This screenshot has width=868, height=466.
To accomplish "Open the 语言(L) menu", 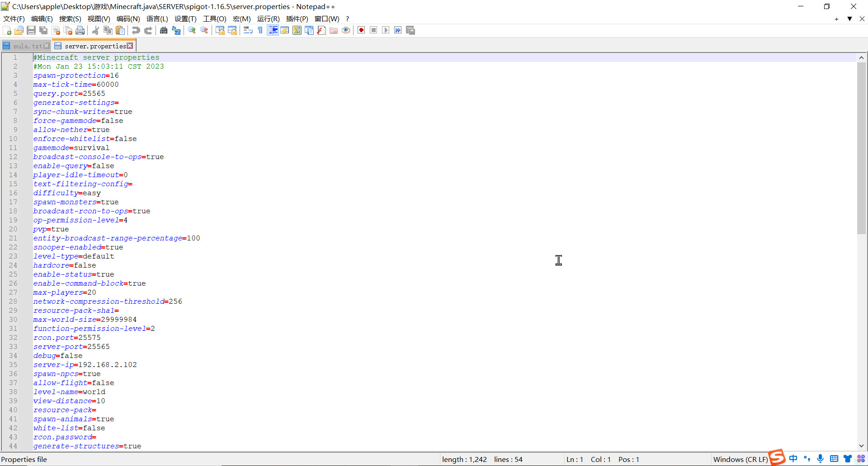I will pos(157,19).
